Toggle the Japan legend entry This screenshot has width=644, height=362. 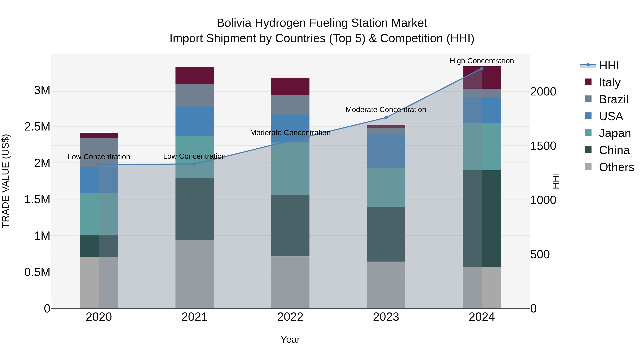pos(608,133)
